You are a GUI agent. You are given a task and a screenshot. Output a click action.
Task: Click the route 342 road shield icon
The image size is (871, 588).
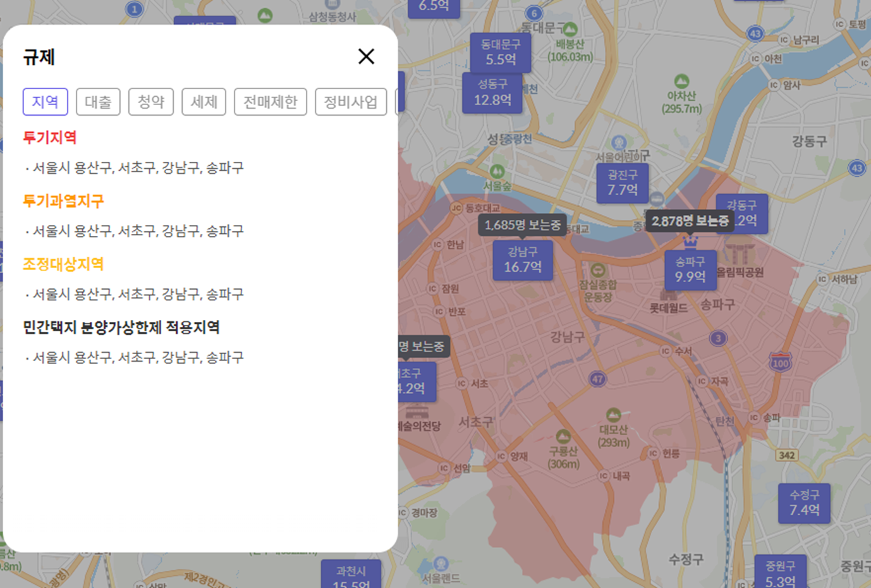point(786,455)
